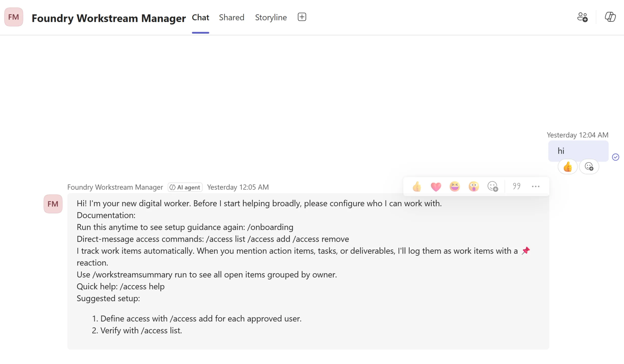Click the /onboarding command text line

click(185, 227)
